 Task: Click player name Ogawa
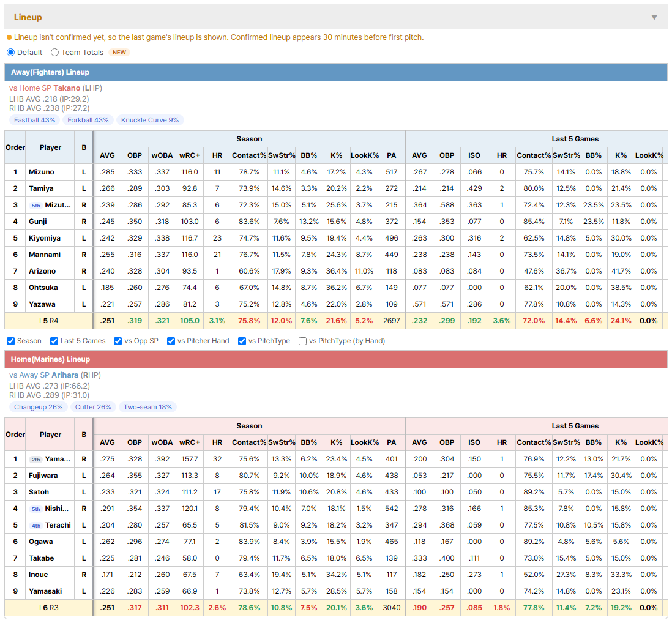[x=41, y=542]
